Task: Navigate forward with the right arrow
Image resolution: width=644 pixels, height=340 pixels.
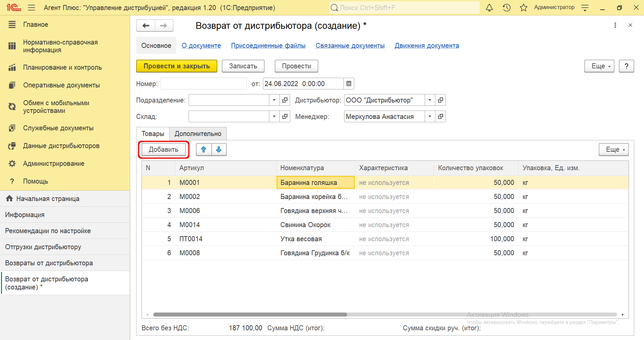Action: [x=164, y=25]
